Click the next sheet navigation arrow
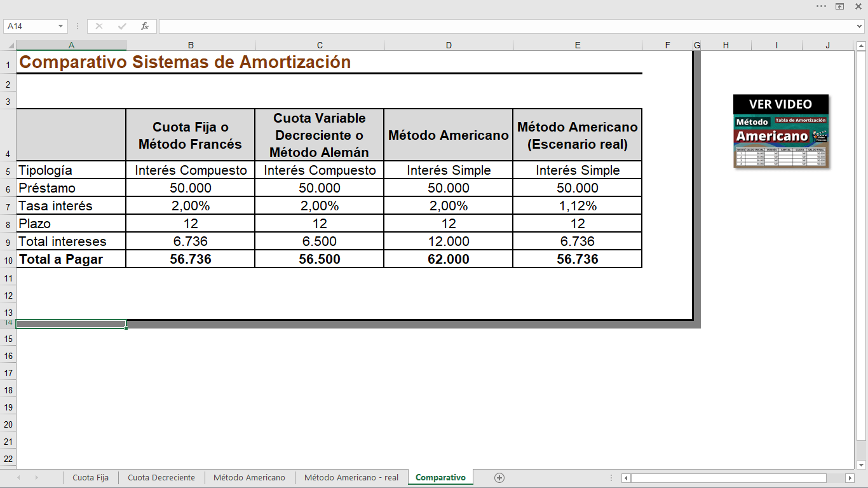This screenshot has width=868, height=488. click(x=37, y=477)
